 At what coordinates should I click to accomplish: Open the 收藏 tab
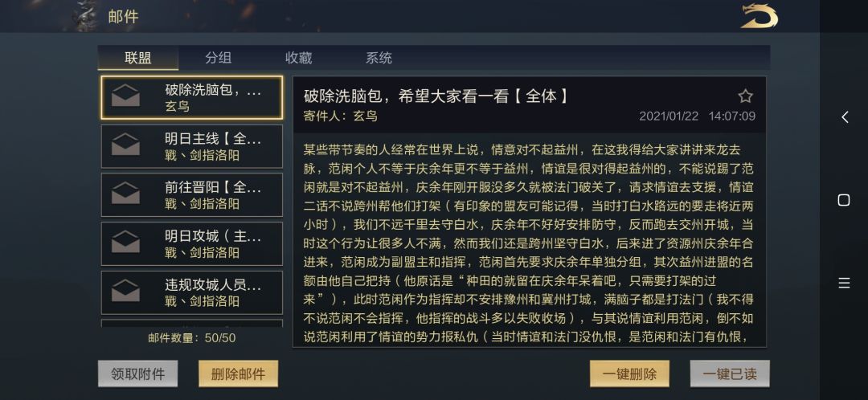tap(299, 58)
